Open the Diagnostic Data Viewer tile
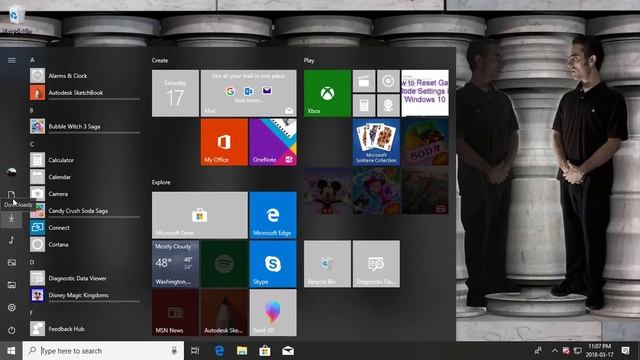The height and width of the screenshot is (360, 640). coord(376,264)
